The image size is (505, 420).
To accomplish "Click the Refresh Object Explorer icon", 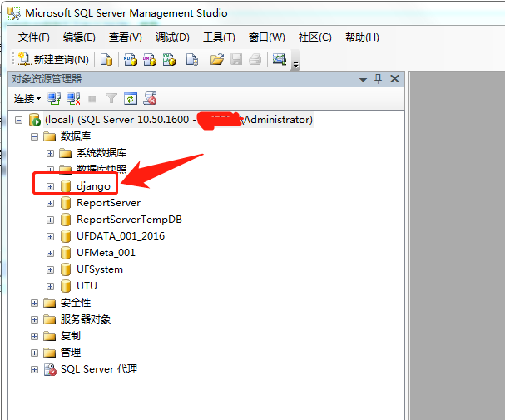I will [x=131, y=99].
